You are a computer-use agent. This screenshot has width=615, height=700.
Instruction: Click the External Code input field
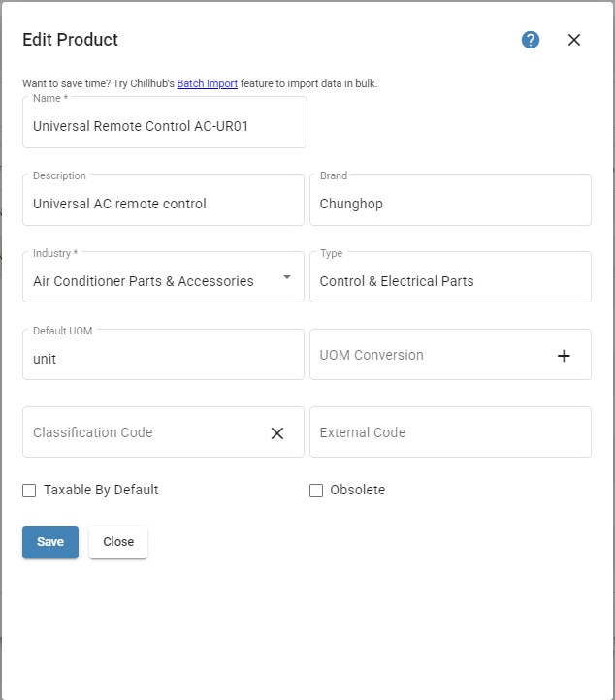(x=450, y=433)
